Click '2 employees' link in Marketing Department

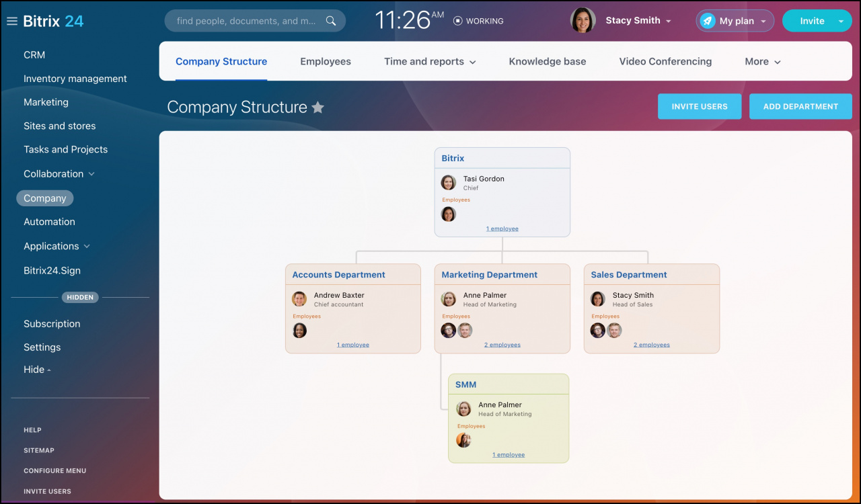point(502,345)
